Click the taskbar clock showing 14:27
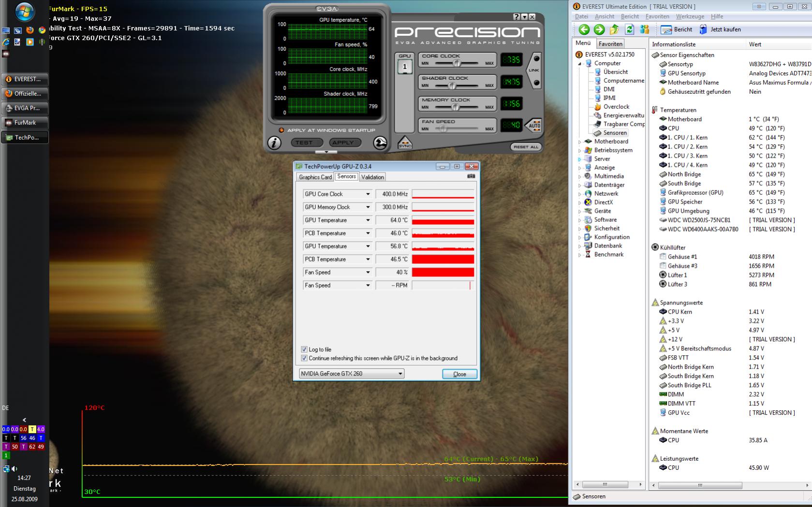812x507 pixels. click(24, 478)
